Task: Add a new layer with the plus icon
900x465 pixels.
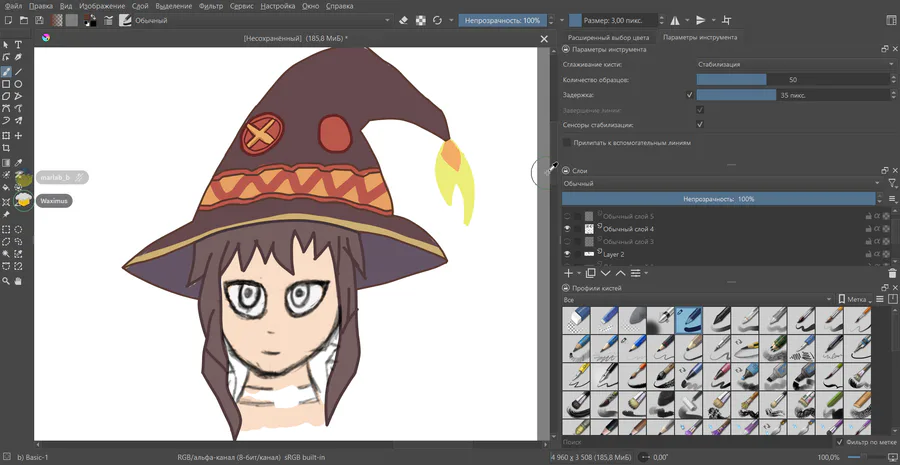Action: (x=568, y=272)
